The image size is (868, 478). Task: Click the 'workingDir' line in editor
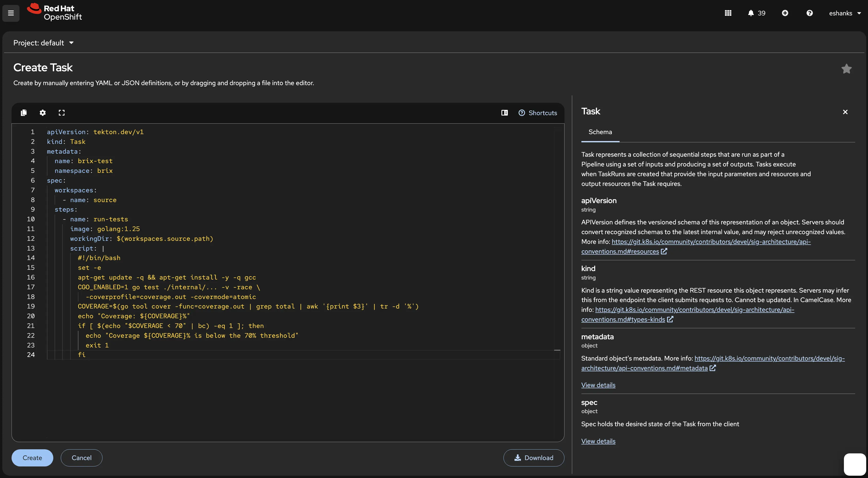point(142,239)
